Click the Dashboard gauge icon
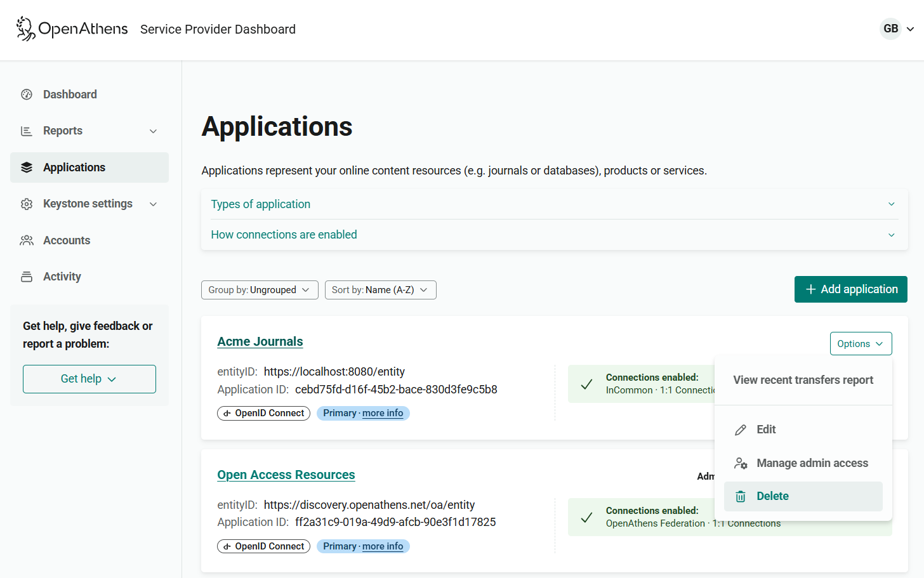This screenshot has width=924, height=578. point(27,95)
